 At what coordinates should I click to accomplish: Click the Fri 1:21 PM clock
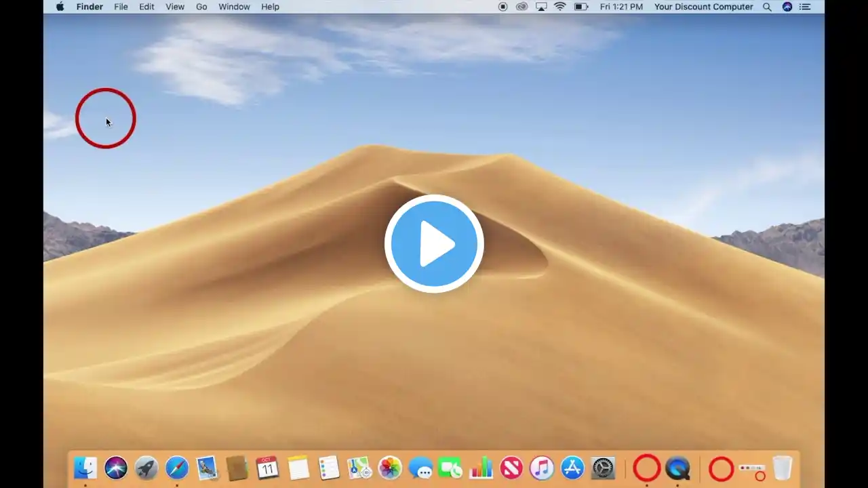621,7
